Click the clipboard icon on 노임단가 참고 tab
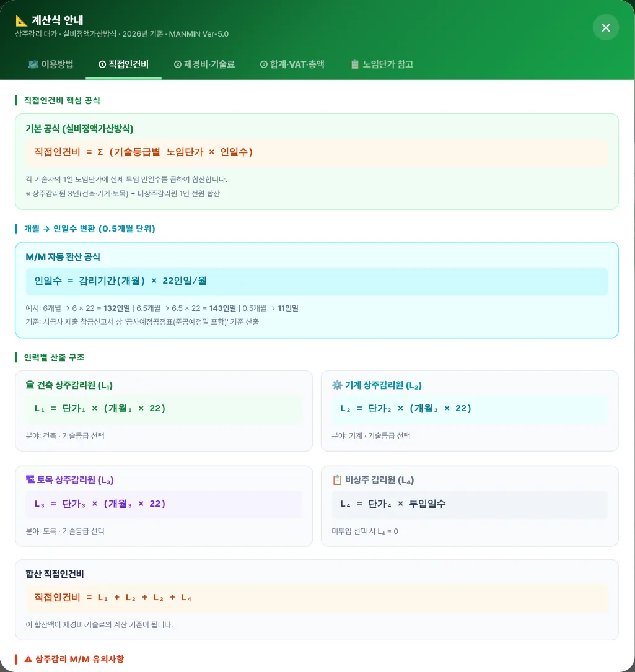This screenshot has height=672, width=635. pyautogui.click(x=354, y=64)
